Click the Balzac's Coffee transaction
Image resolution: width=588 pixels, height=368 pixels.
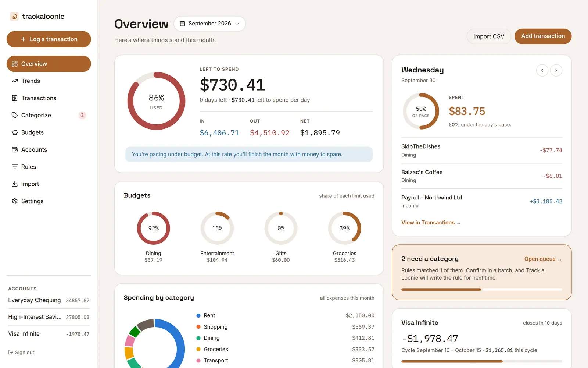(x=482, y=176)
